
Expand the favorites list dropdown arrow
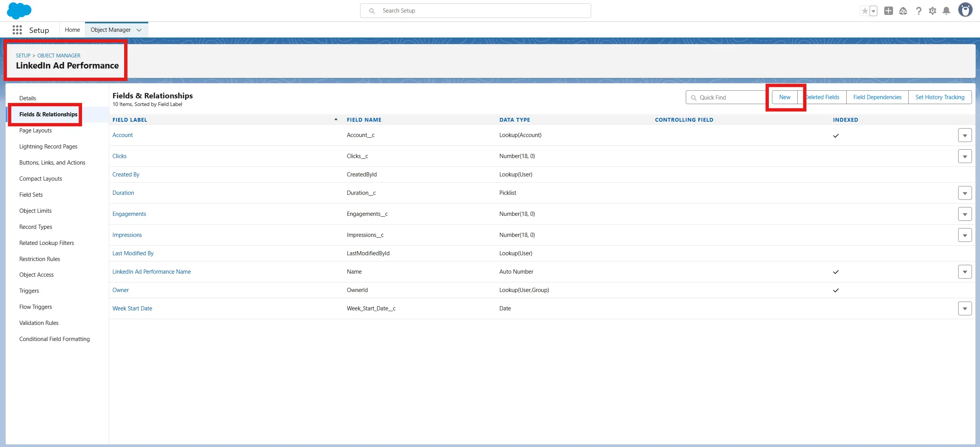873,11
